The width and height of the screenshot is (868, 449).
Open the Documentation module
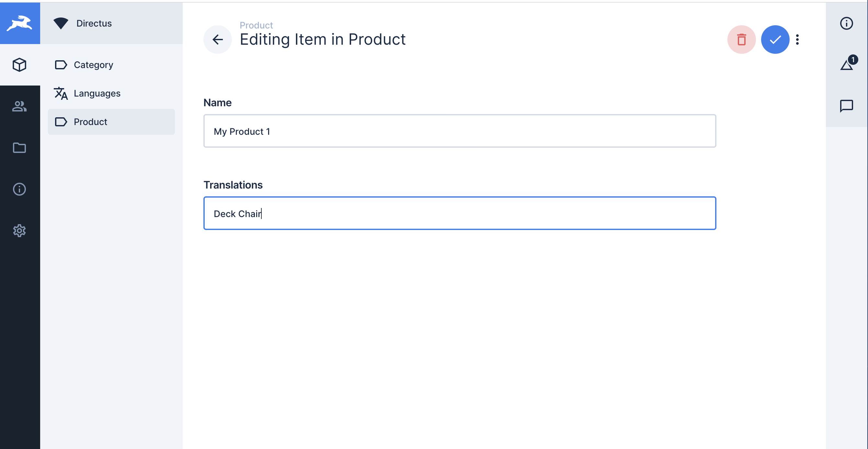(20, 189)
